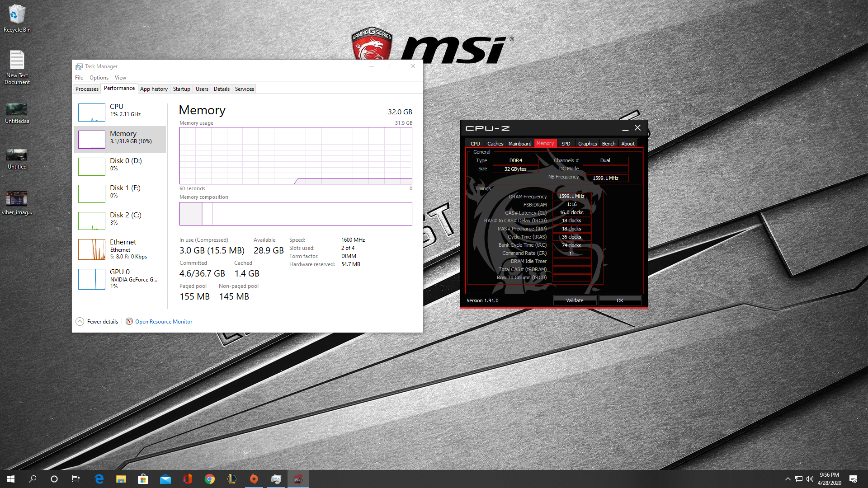Launch Google Chrome from the taskbar

209,479
